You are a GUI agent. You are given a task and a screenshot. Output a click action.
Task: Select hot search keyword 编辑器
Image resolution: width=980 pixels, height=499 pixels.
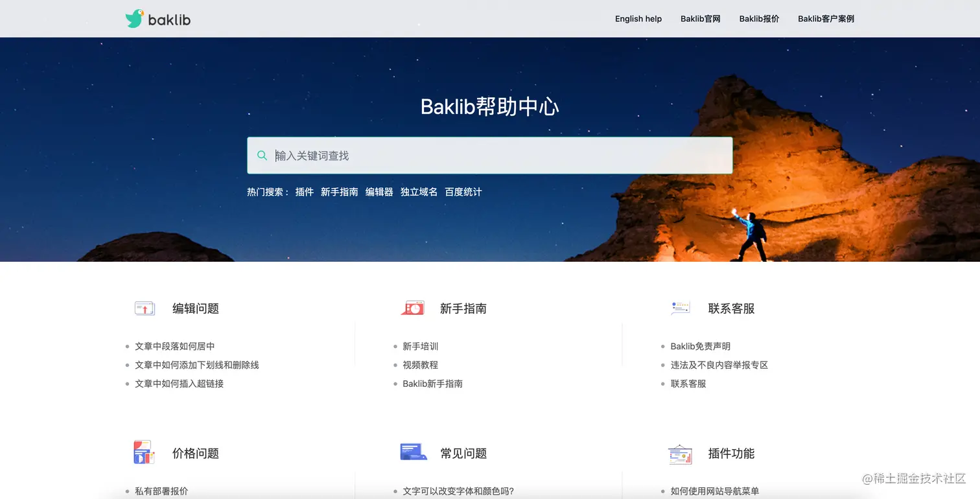tap(379, 192)
